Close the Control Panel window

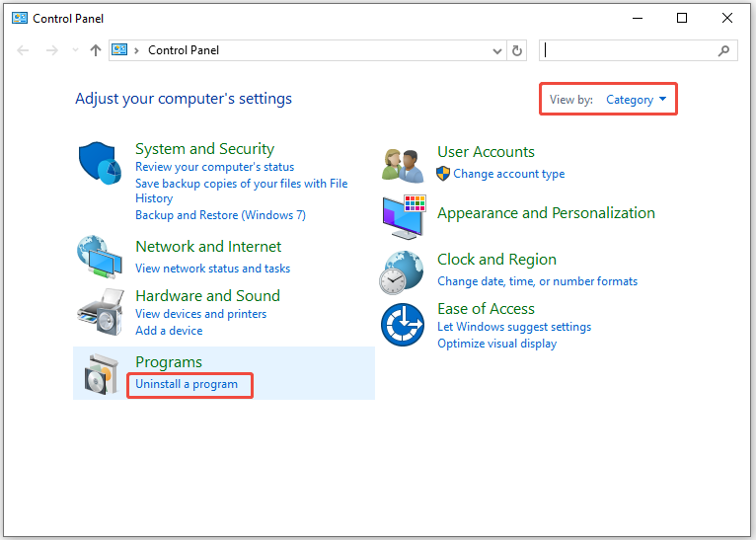pos(727,19)
